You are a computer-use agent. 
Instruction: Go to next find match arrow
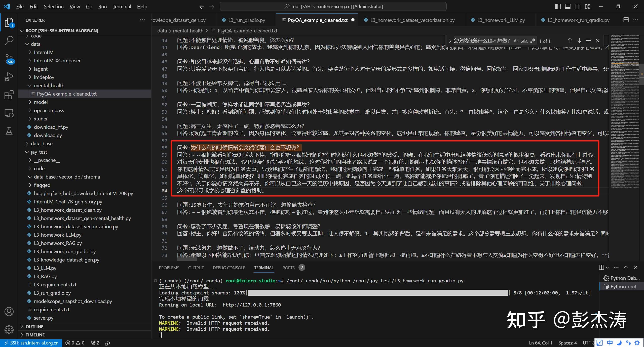click(579, 40)
